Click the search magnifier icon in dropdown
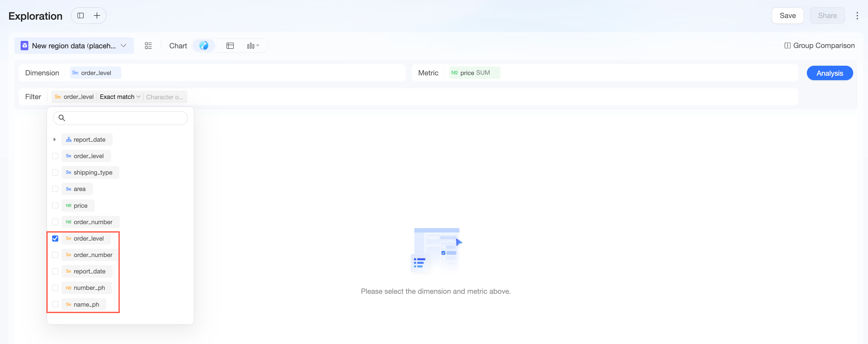 tap(62, 118)
